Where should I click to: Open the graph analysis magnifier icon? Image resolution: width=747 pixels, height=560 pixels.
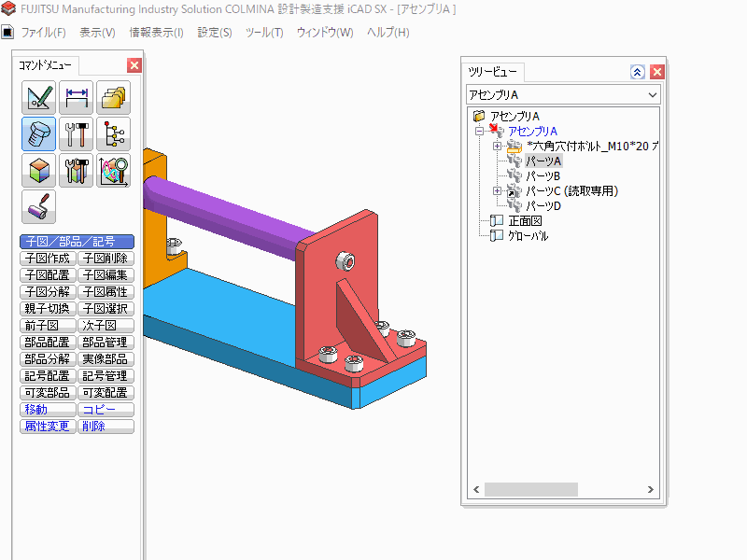point(113,171)
